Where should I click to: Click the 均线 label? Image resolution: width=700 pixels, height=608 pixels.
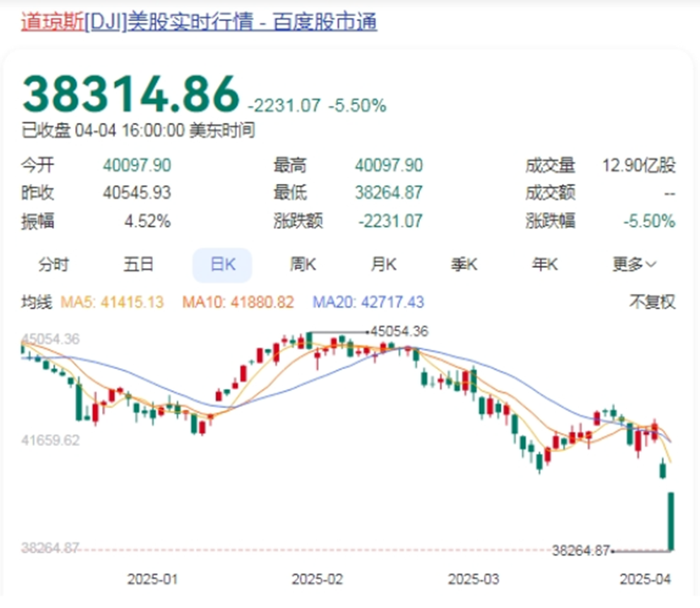tap(36, 303)
